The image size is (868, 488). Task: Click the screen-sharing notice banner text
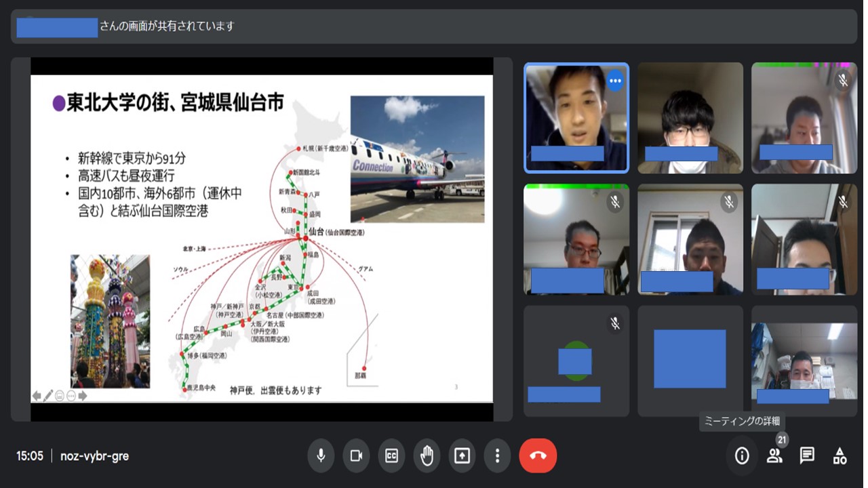(167, 26)
